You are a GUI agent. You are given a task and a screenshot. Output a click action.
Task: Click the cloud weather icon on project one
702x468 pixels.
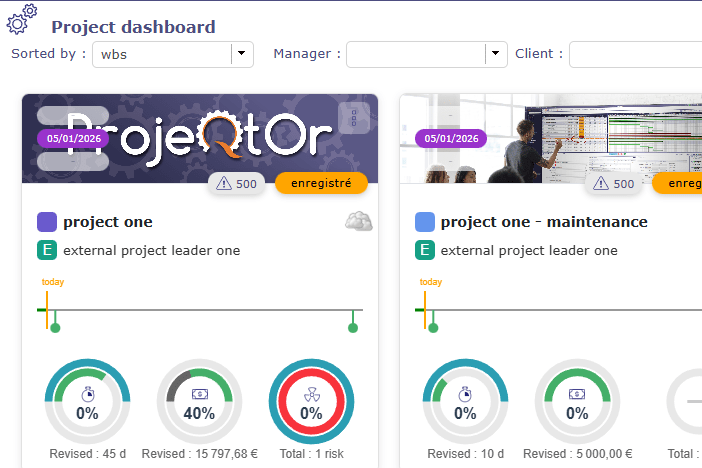(358, 222)
